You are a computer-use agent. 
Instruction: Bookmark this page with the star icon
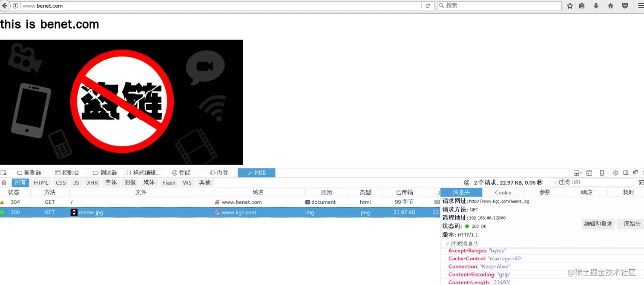tap(569, 6)
